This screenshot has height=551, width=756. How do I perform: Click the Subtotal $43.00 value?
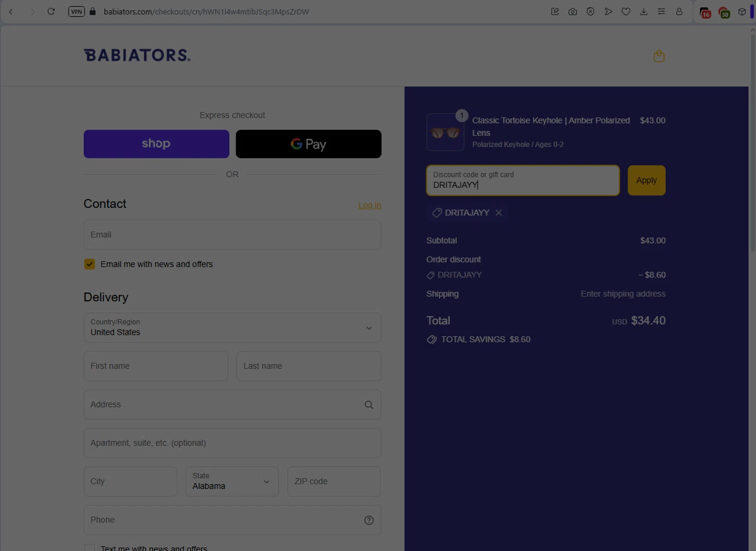[653, 241]
